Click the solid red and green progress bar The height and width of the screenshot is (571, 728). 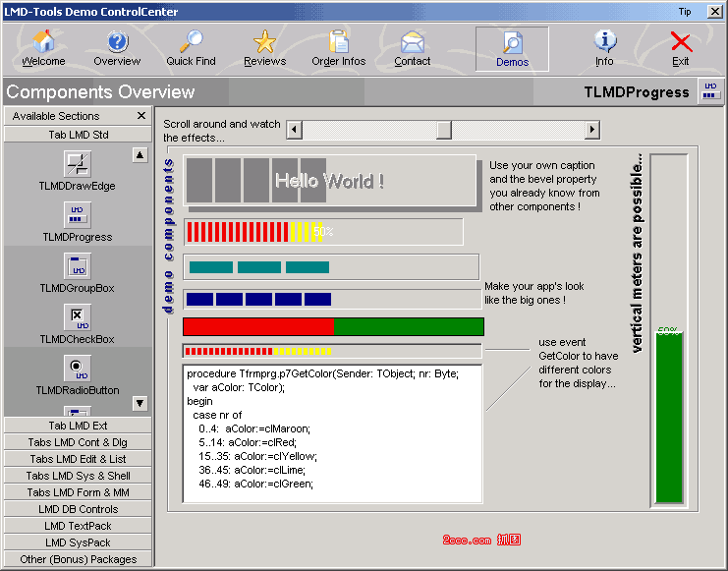coord(333,326)
